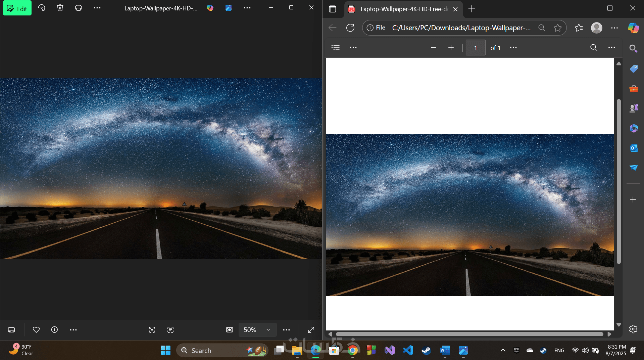The height and width of the screenshot is (360, 644).
Task: Expand the 50% zoom dropdown
Action: click(x=257, y=330)
